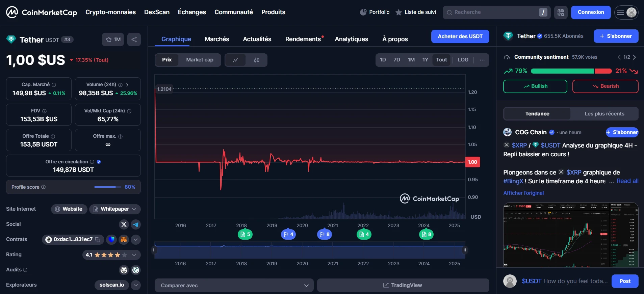
Task: Switch to the Marchés tab
Action: tap(217, 39)
